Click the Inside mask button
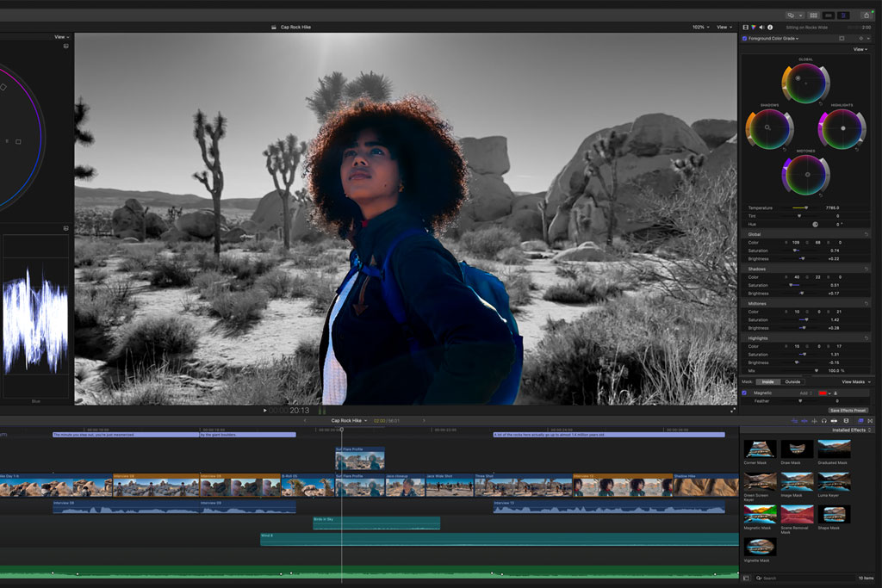The width and height of the screenshot is (882, 588). tap(768, 382)
